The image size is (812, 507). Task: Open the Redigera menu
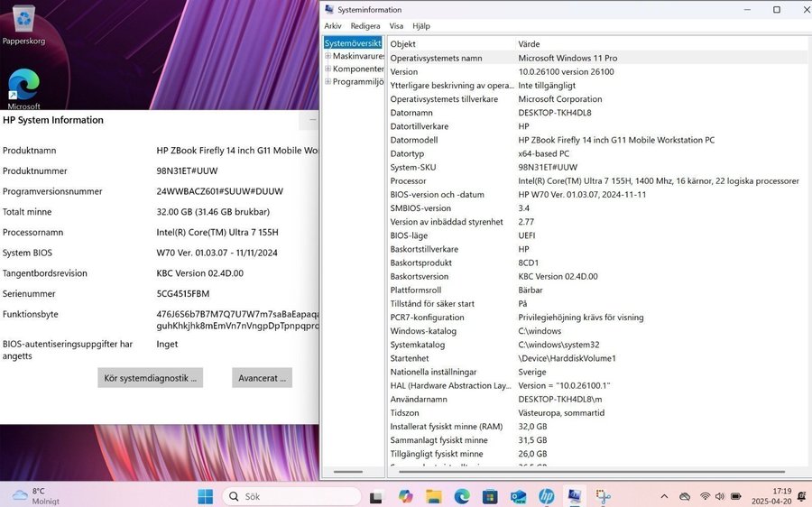click(x=365, y=26)
